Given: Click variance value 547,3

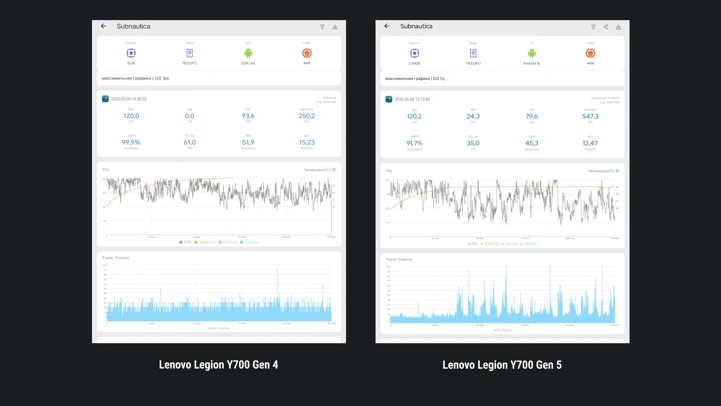Looking at the screenshot, I should pos(590,116).
